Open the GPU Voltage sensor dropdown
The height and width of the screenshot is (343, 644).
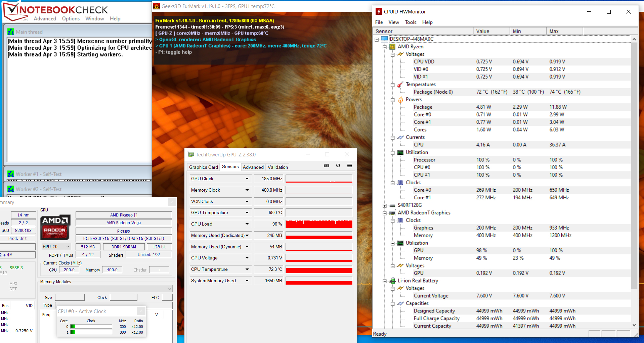point(247,258)
